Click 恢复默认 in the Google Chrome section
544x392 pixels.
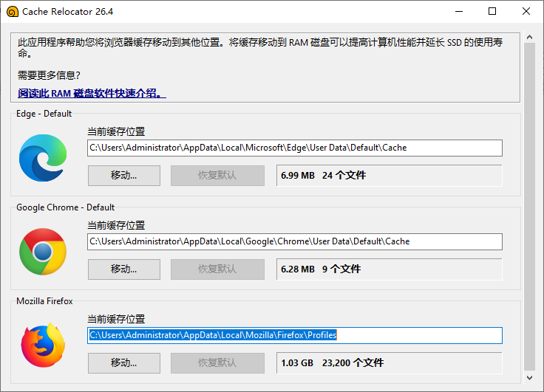click(x=217, y=269)
